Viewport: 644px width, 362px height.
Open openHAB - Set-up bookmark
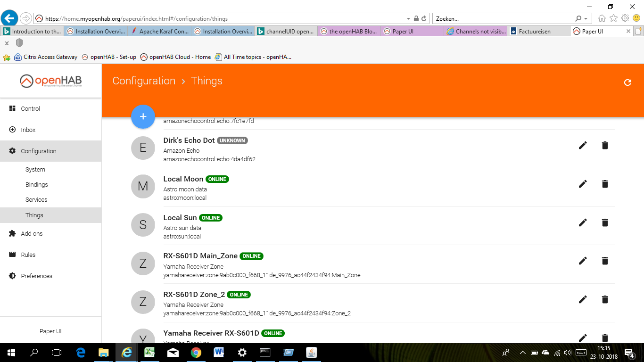(109, 57)
